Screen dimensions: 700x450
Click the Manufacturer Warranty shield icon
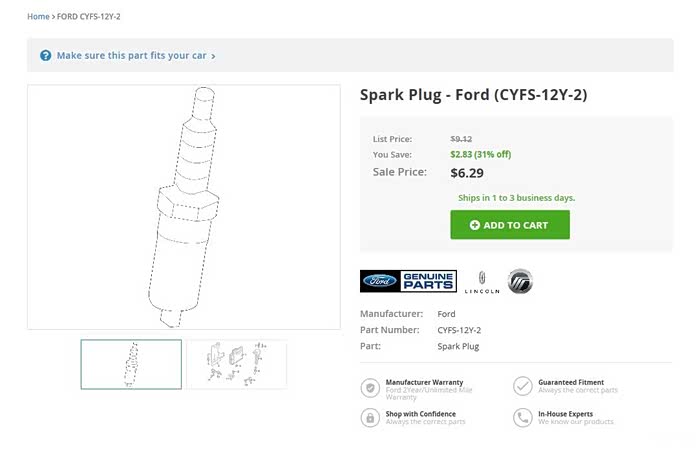pyautogui.click(x=370, y=386)
